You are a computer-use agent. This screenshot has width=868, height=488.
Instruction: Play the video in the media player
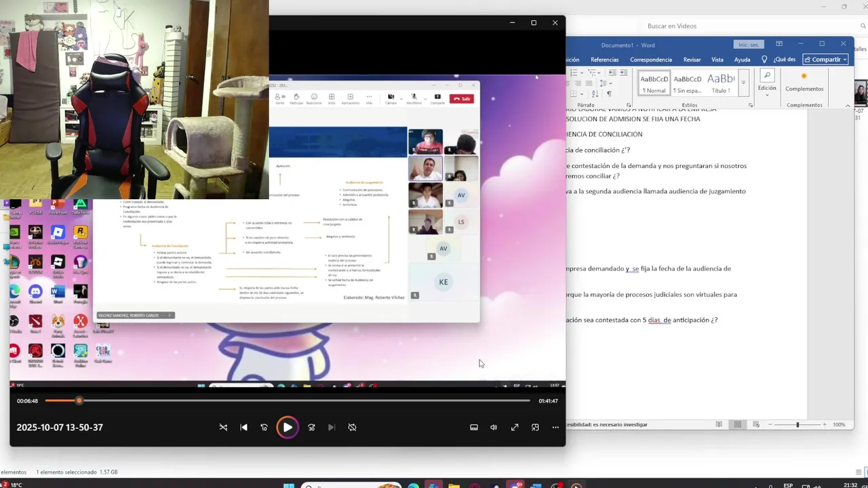coord(288,428)
